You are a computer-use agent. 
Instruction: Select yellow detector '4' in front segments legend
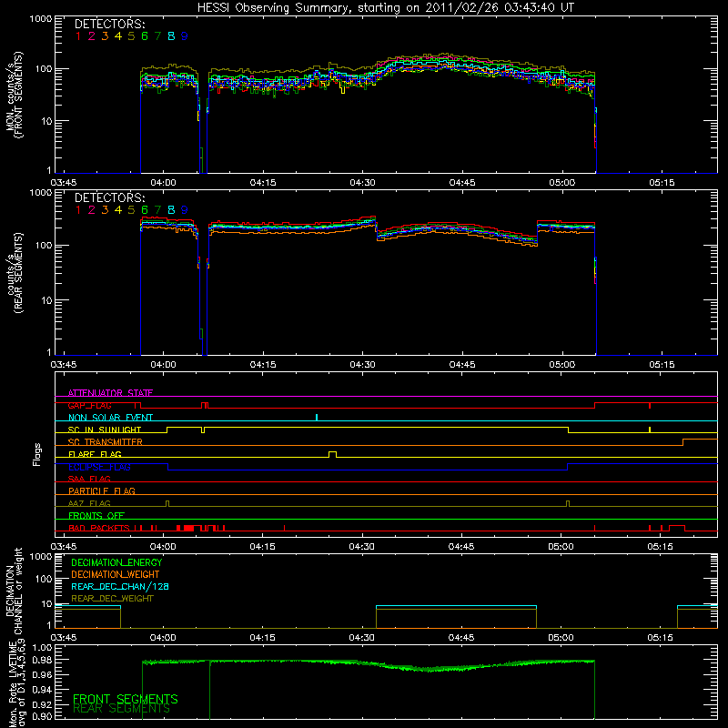[x=118, y=36]
